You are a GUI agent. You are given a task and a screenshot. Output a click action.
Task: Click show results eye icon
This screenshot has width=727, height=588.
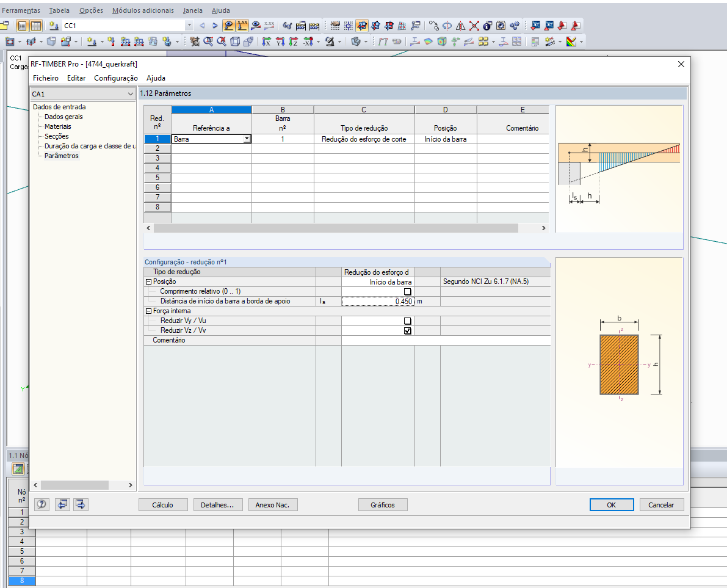[x=256, y=26]
